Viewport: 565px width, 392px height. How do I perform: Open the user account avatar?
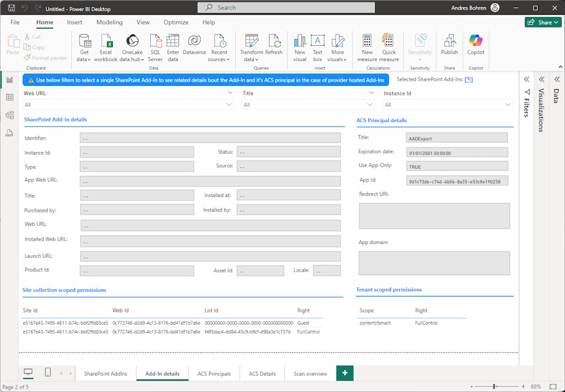495,7
